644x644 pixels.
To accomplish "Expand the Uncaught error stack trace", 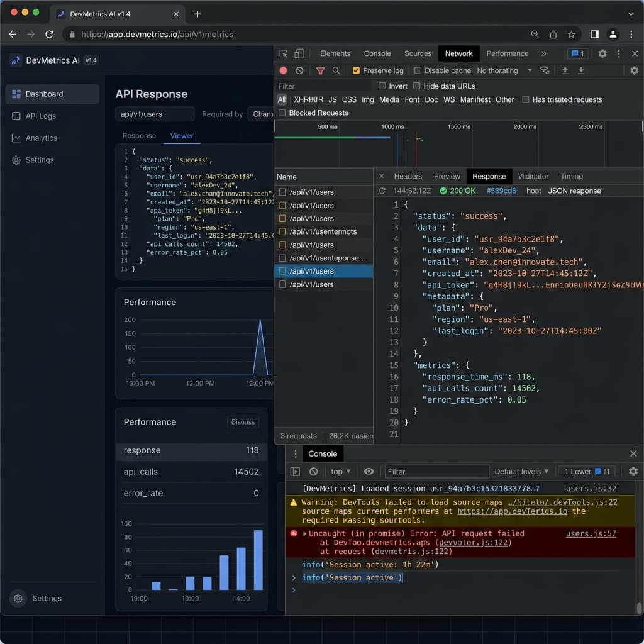I will [305, 533].
